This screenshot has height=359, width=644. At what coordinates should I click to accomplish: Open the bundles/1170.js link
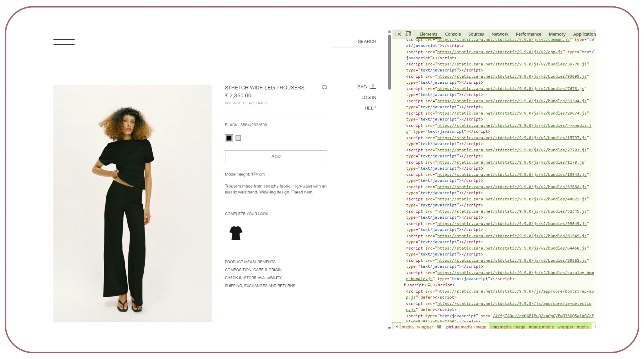511,162
